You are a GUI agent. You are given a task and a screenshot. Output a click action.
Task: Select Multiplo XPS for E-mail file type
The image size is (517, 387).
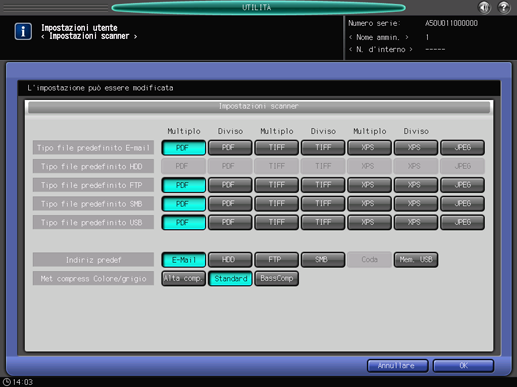click(369, 148)
